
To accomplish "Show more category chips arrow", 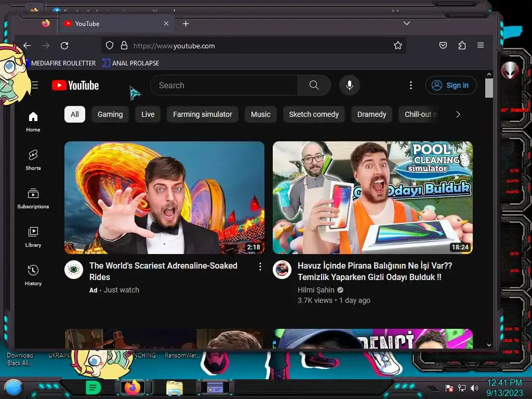I will click(458, 114).
